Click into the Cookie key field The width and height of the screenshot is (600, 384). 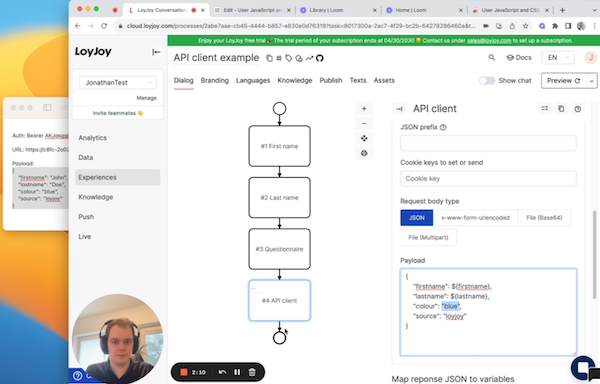[x=488, y=179]
